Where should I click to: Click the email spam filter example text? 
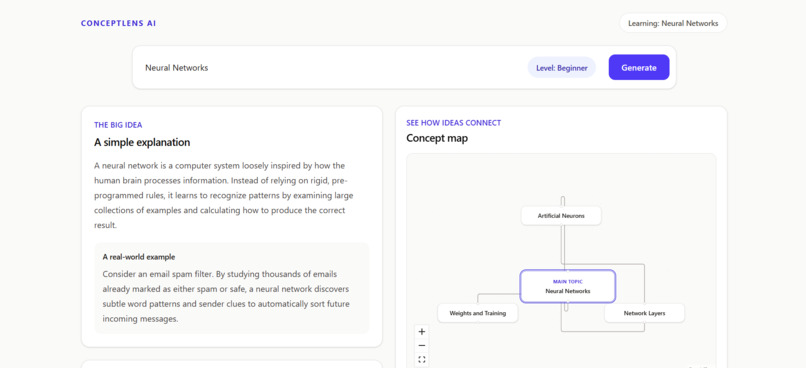click(x=226, y=297)
